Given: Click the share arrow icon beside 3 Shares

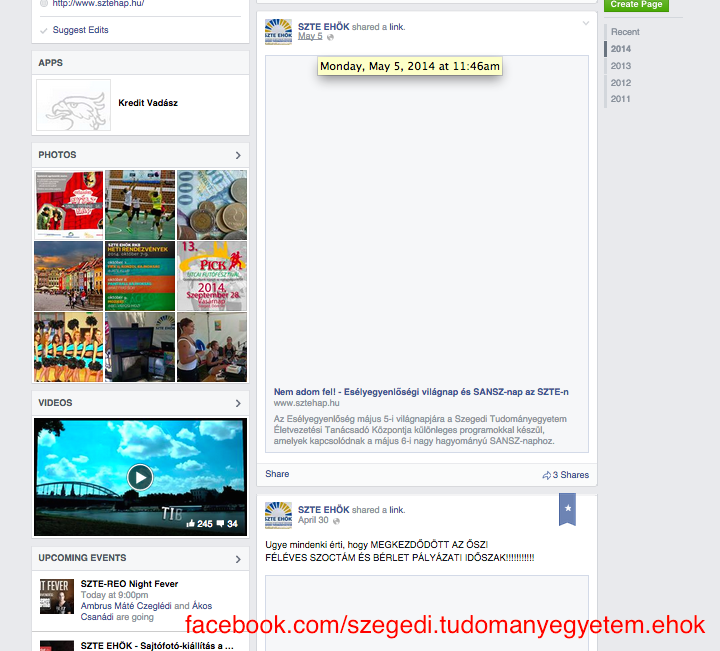Looking at the screenshot, I should pyautogui.click(x=546, y=475).
